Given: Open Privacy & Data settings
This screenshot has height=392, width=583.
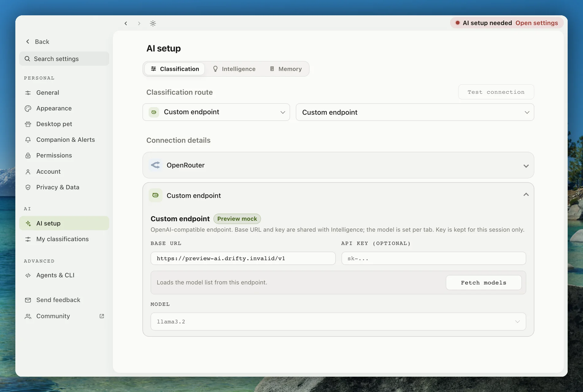Looking at the screenshot, I should pos(64,187).
